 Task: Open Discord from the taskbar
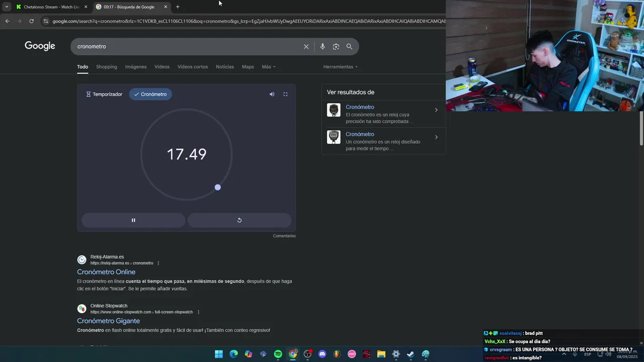tap(323, 354)
